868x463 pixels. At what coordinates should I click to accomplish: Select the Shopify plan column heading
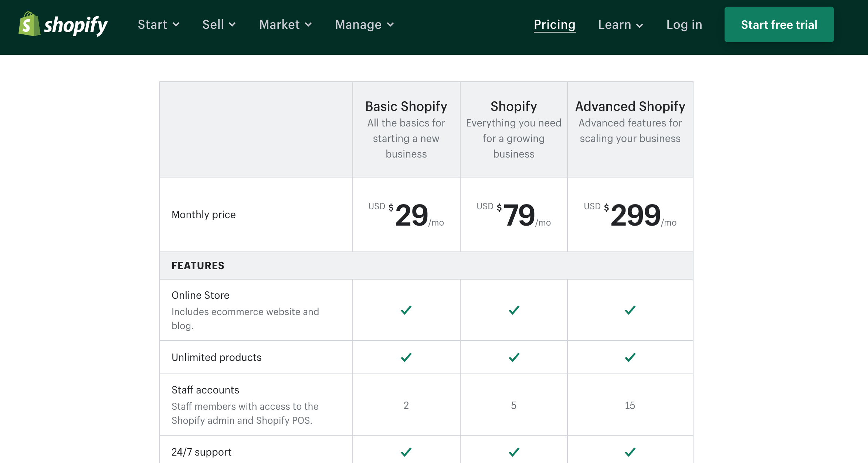[513, 106]
